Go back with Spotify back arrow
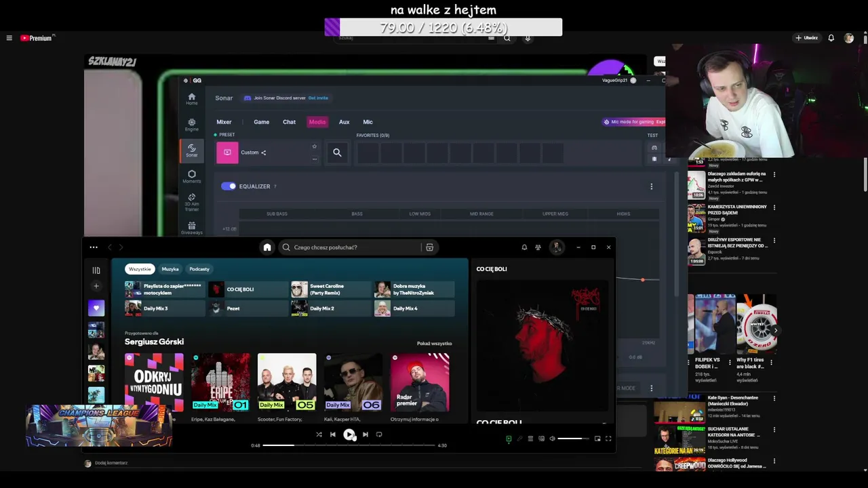The image size is (868, 488). click(x=111, y=247)
